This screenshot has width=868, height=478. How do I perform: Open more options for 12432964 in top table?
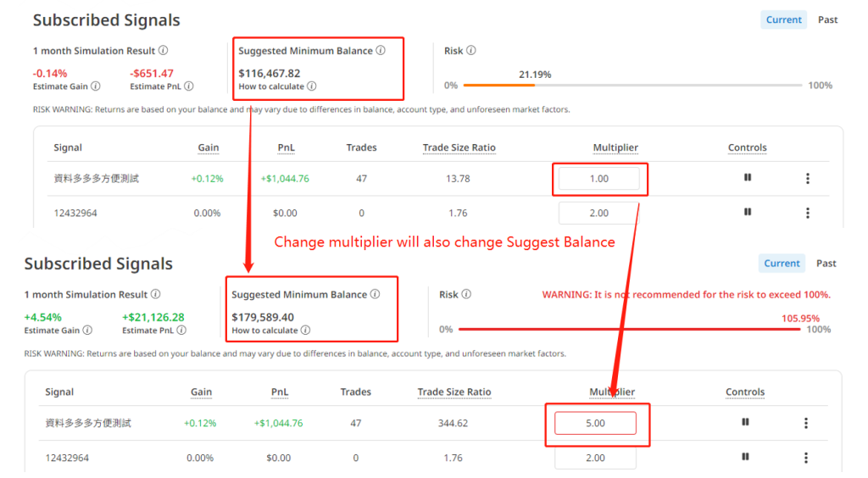tap(808, 213)
